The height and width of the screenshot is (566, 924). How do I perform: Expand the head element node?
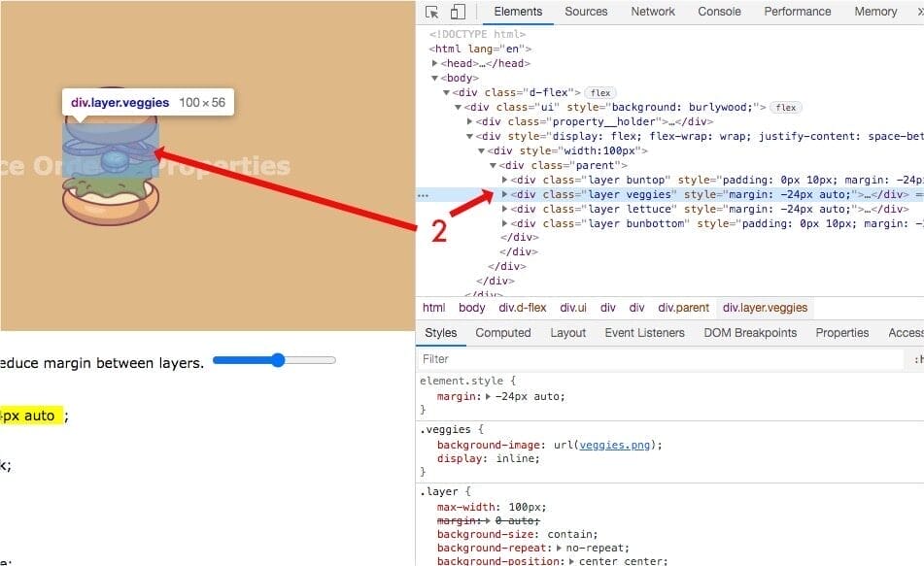click(445, 63)
